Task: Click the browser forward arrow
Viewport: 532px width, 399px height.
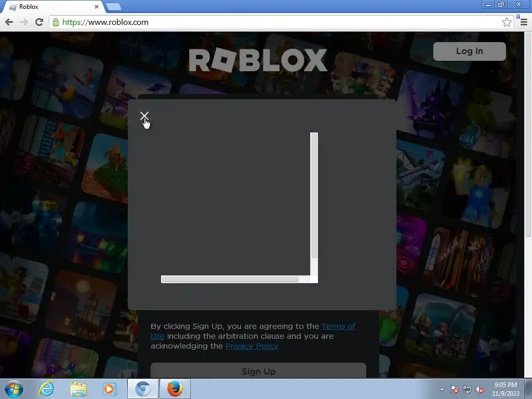Action: 24,22
